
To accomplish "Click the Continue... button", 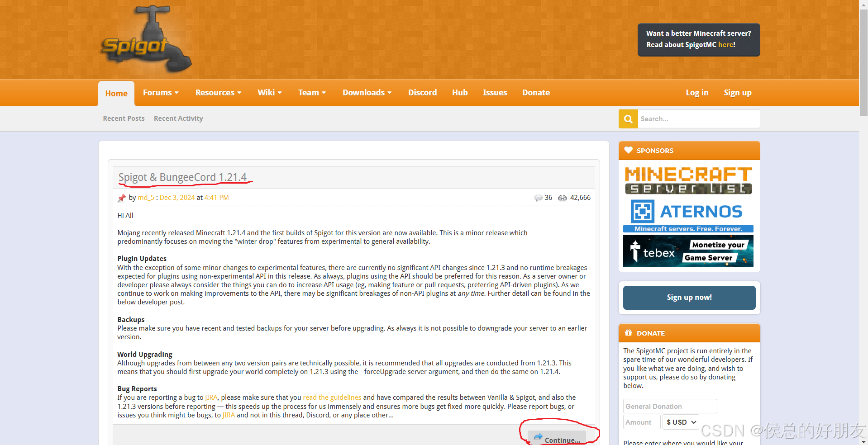I will [x=557, y=438].
